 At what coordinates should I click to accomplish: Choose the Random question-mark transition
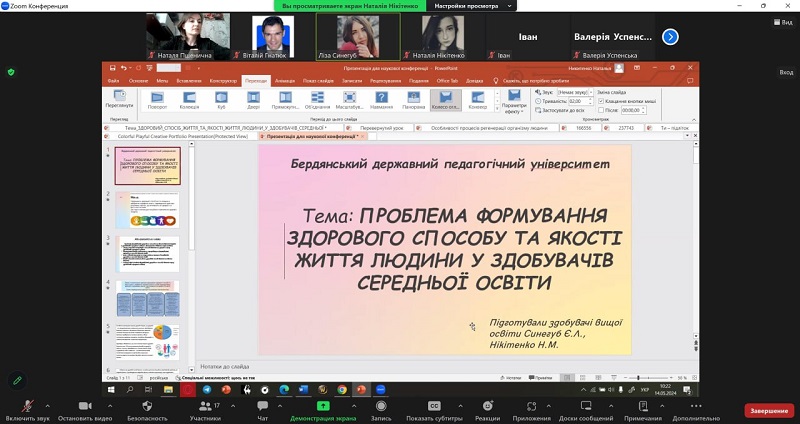(x=382, y=101)
